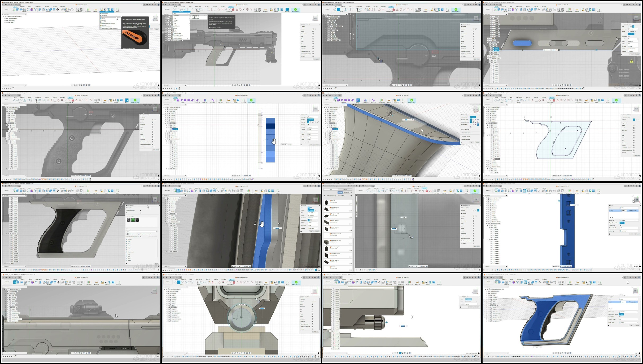This screenshot has width=643, height=364.
Task: Click the blue Upload button
Action: [x=340, y=192]
